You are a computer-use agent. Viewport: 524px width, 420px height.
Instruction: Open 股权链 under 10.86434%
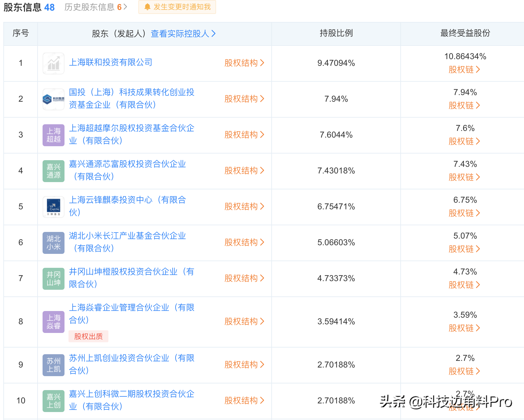click(x=464, y=69)
